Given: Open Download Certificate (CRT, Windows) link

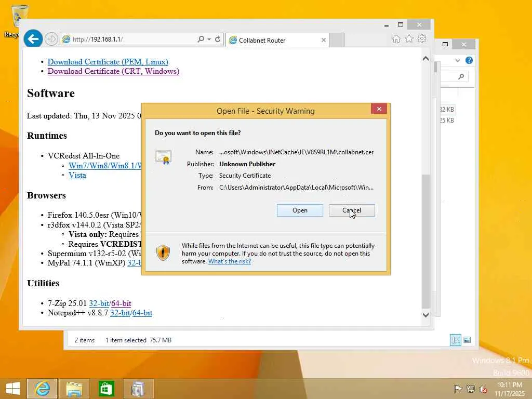Looking at the screenshot, I should pyautogui.click(x=113, y=71).
